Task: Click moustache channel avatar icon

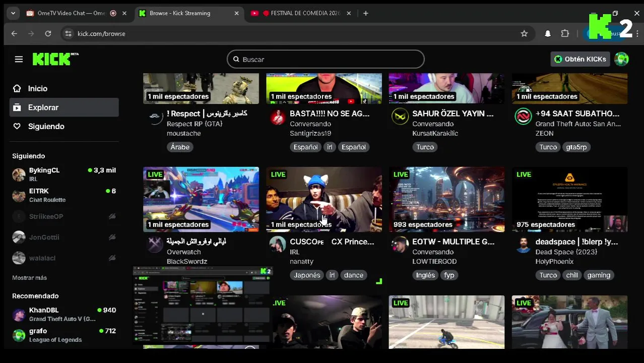Action: coord(155,116)
